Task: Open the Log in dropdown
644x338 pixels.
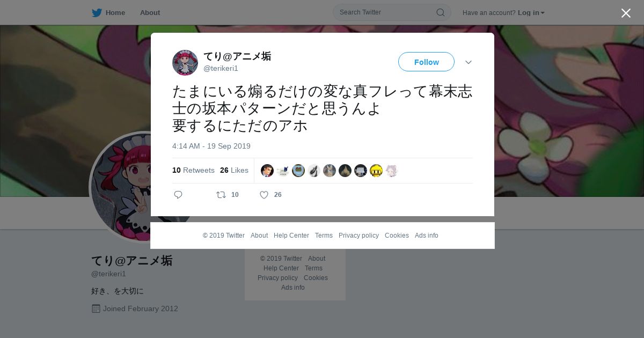Action: point(531,13)
